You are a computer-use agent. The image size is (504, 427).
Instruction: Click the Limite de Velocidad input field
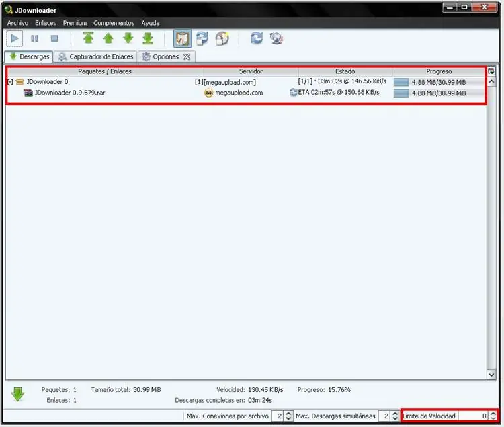click(x=473, y=416)
